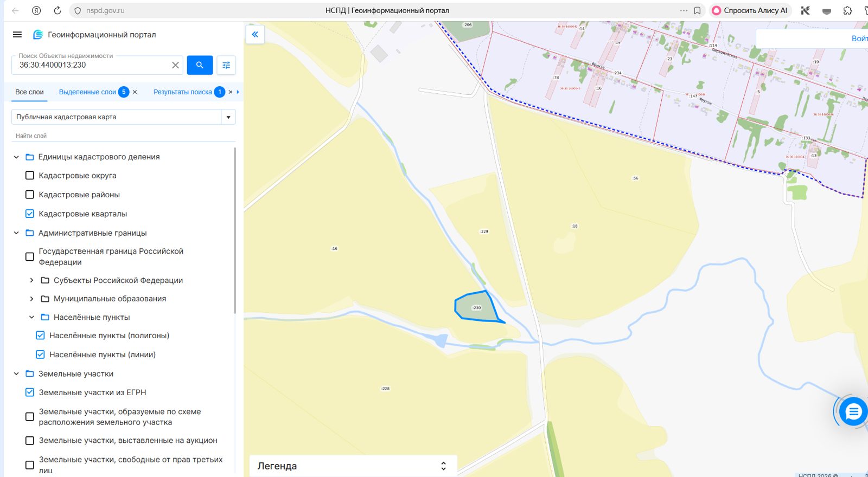Collapse Единицы кадастрового деления group

[16, 157]
